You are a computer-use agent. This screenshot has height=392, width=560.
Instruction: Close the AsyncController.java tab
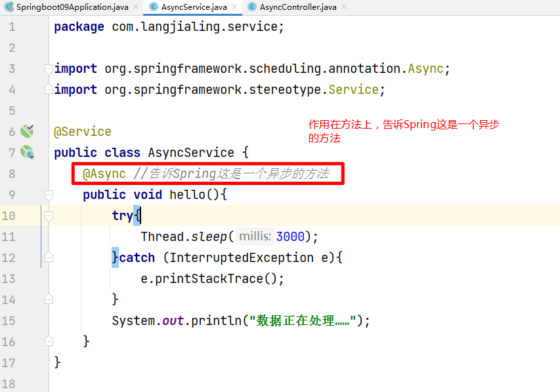click(x=344, y=7)
